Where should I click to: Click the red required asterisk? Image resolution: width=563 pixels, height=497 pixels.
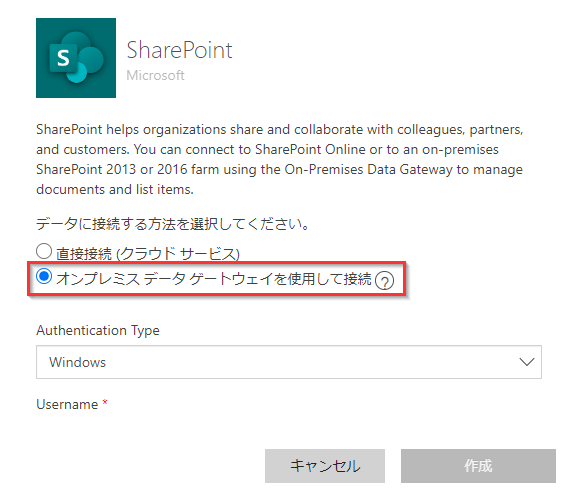tap(105, 402)
